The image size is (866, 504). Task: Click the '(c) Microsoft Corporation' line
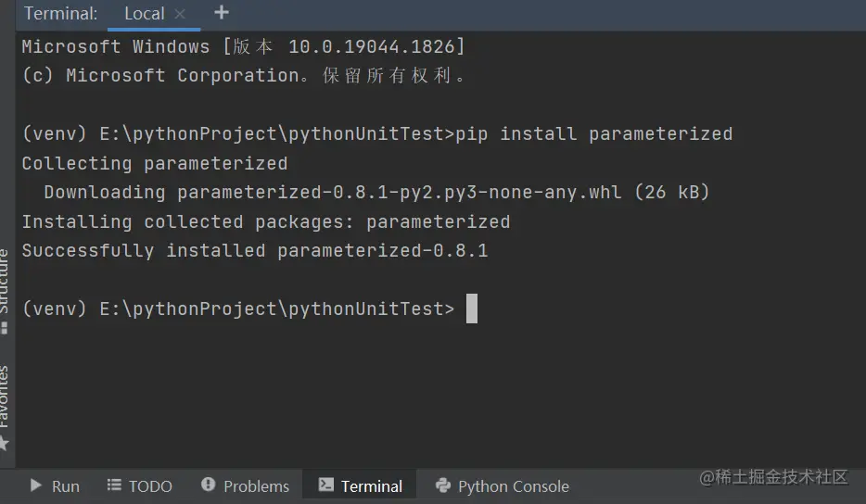click(244, 76)
